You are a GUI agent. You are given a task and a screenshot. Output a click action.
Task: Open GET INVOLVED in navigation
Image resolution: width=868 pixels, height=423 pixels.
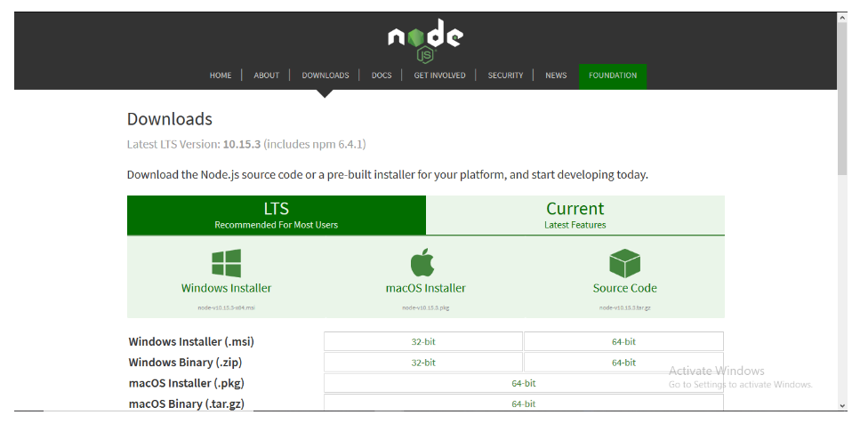point(439,76)
